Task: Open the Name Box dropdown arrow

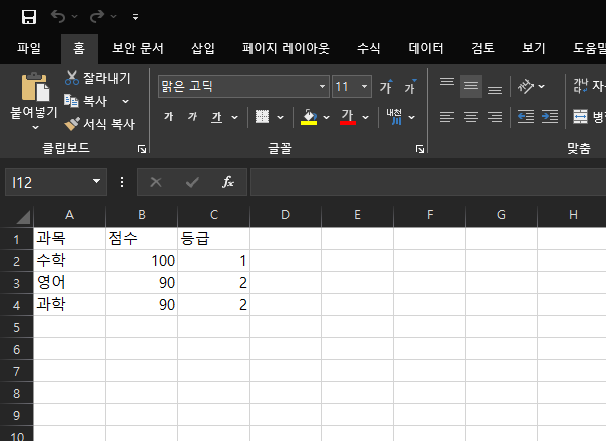Action: coord(97,181)
